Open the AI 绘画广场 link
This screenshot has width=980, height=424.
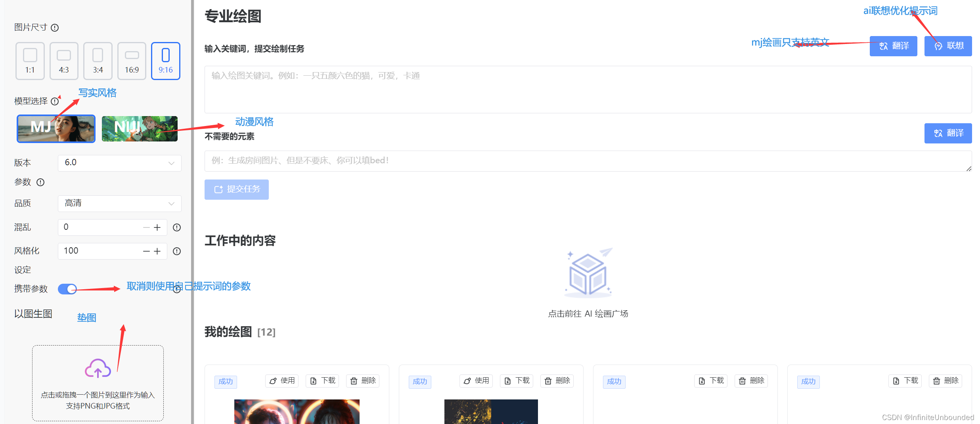pos(588,313)
